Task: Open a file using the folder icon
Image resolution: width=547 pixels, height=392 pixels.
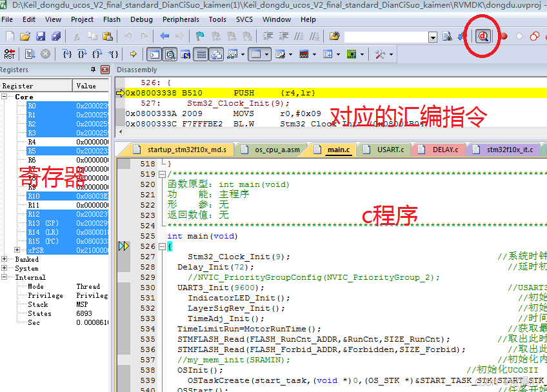Action: 25,36
